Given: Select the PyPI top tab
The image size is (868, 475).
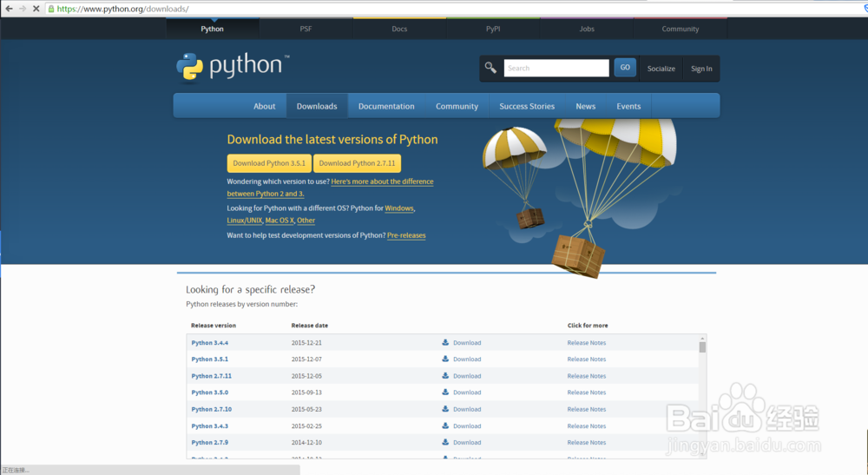Looking at the screenshot, I should [x=493, y=29].
